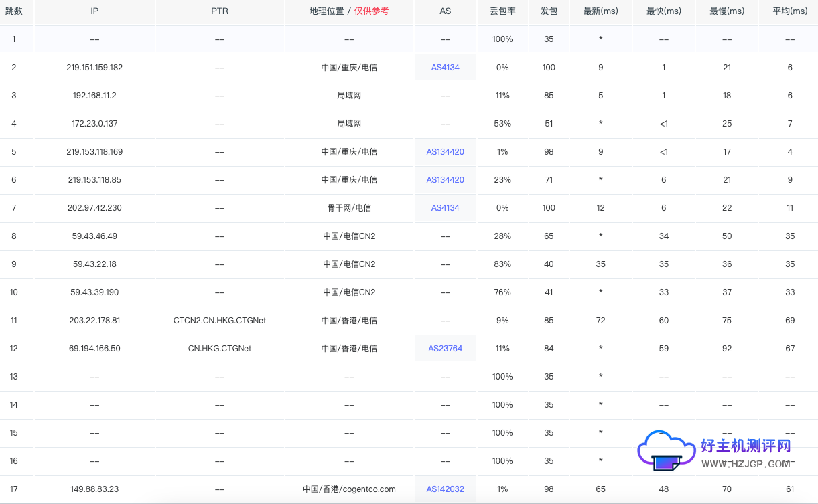Select the hop 11 PTR value CTCN2.CN.HKG.CTGNet

coord(219,320)
